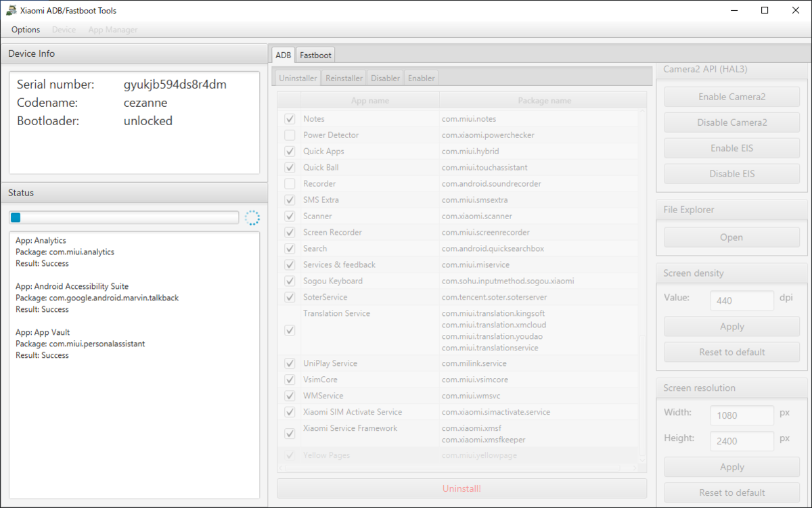The width and height of the screenshot is (812, 508).
Task: Click package com.milink.service
Action: pos(474,363)
